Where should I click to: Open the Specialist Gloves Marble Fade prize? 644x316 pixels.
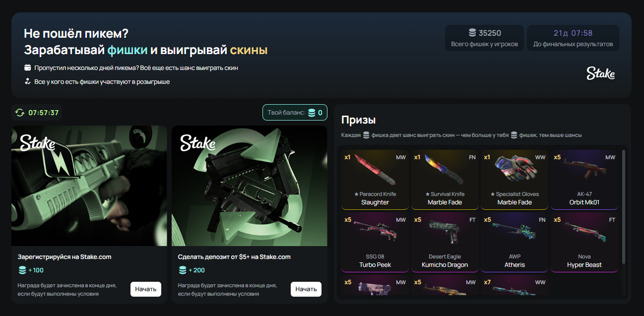point(515,180)
